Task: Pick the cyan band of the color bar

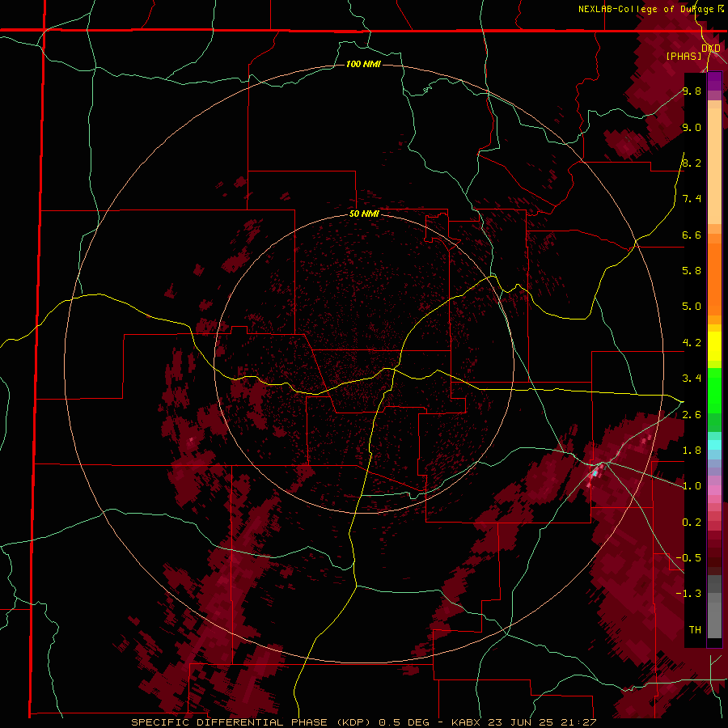Action: [x=714, y=445]
